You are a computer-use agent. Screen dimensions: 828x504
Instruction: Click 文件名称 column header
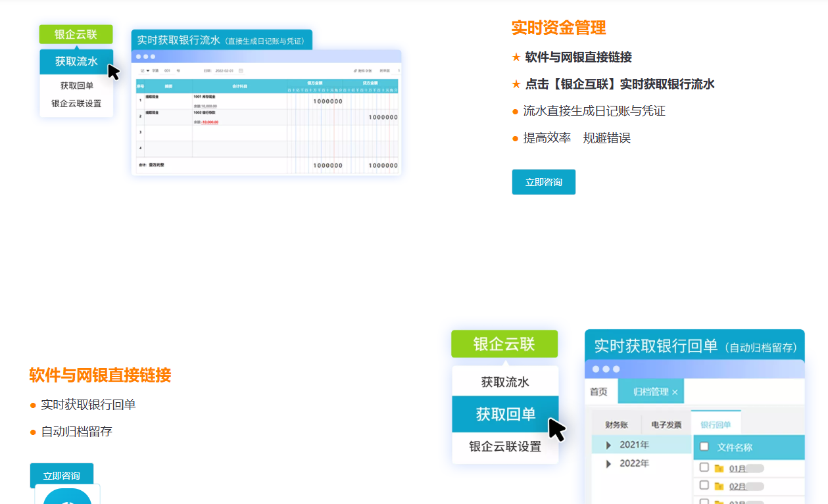(735, 447)
